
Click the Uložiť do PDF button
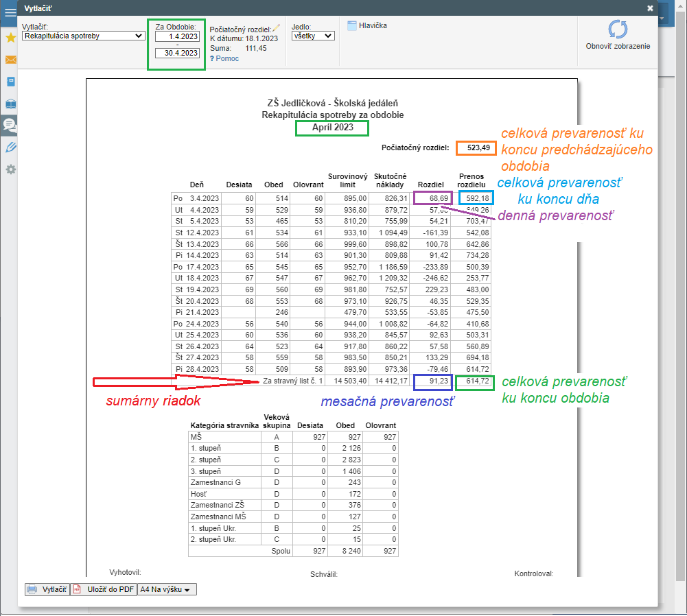[x=104, y=590]
